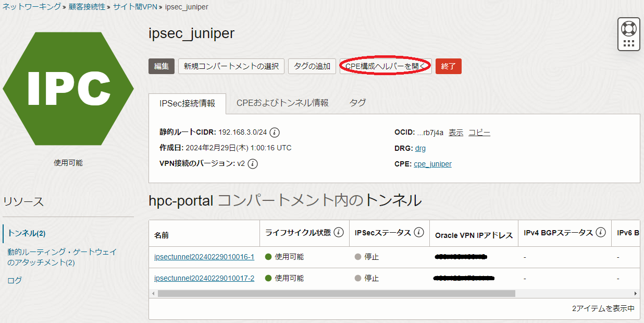This screenshot has width=644, height=323.
Task: Select the IPSec接続情報 tab
Action: click(187, 104)
